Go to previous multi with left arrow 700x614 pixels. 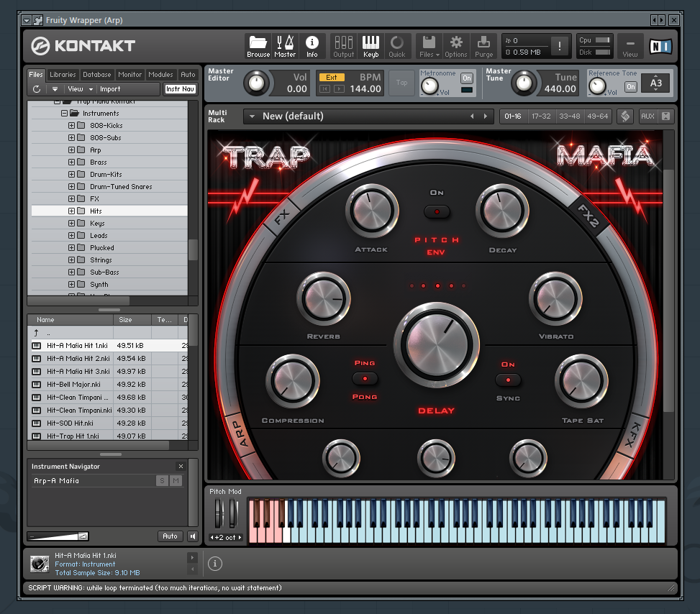click(x=472, y=116)
